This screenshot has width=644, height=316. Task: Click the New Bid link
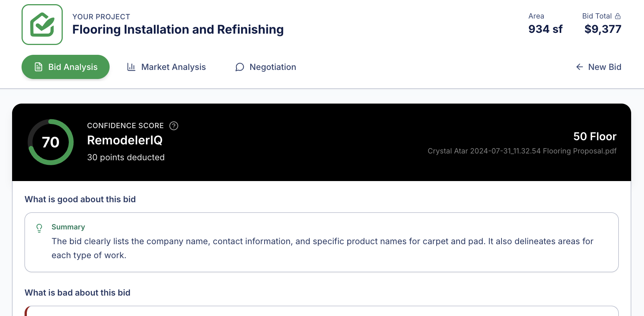coord(598,67)
